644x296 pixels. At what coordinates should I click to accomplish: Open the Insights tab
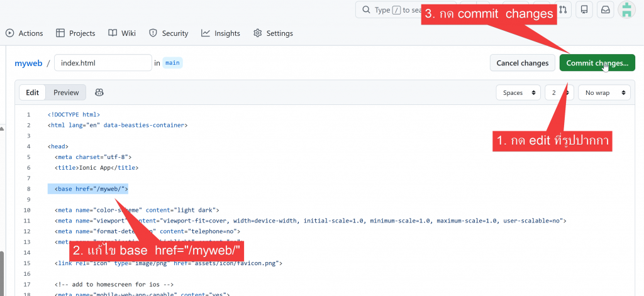click(221, 33)
